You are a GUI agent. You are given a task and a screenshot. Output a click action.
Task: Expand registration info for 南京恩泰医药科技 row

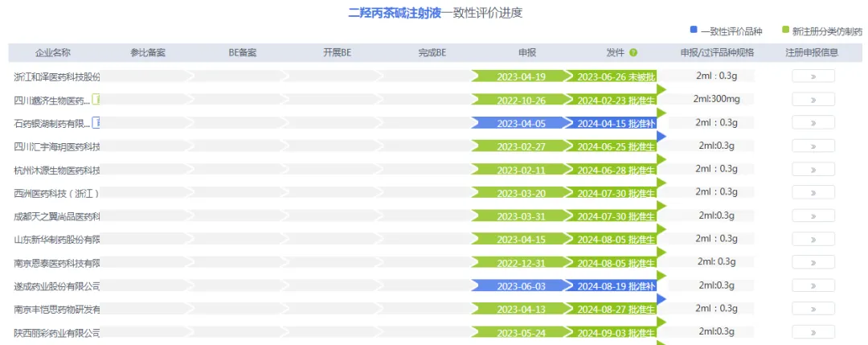click(813, 262)
